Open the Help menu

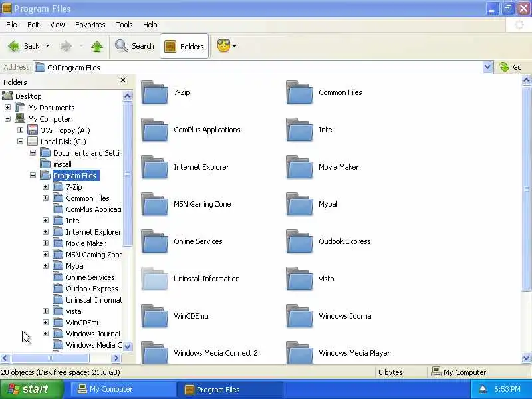[x=150, y=25]
